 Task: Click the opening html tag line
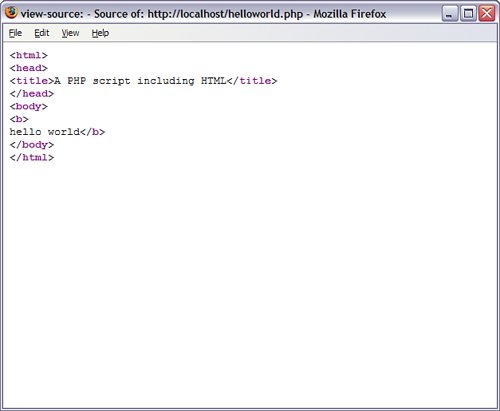click(x=29, y=55)
